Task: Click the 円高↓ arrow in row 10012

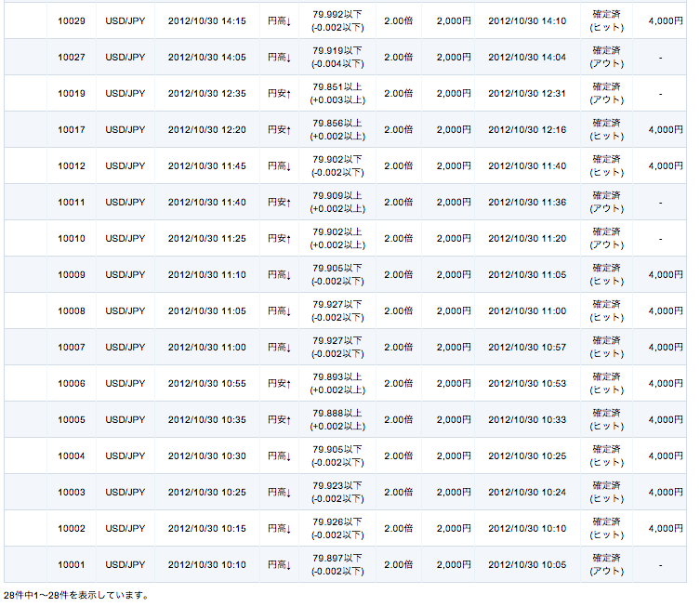Action: coord(279,165)
